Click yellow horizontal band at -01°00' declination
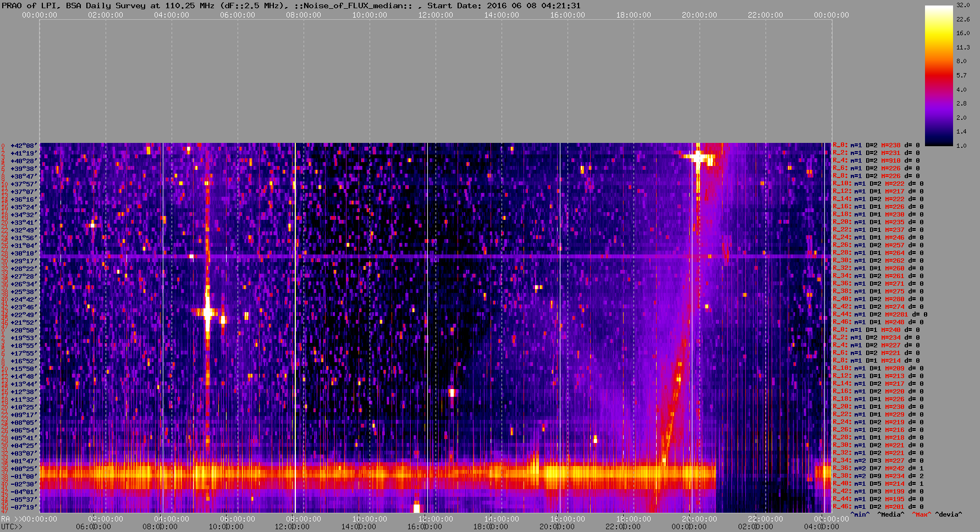 click(377, 473)
